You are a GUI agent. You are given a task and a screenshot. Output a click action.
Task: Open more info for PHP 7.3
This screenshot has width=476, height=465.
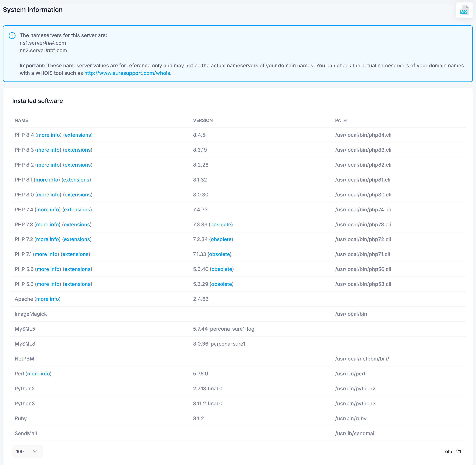[x=47, y=224]
